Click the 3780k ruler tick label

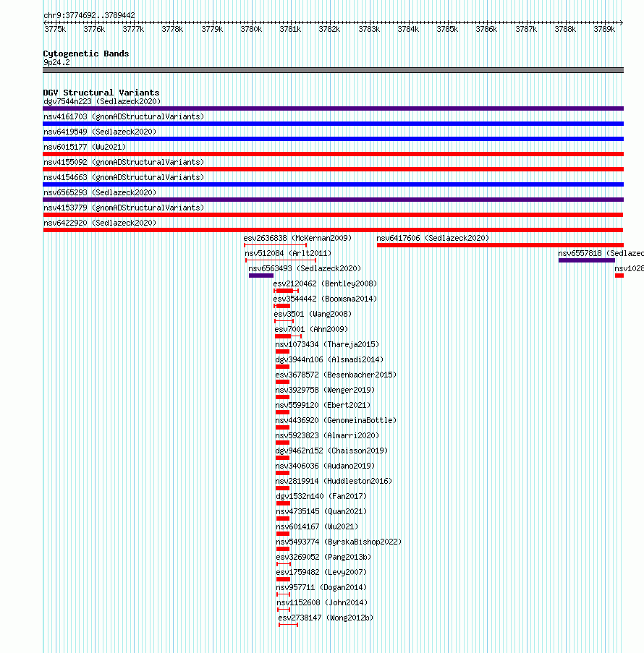[251, 29]
